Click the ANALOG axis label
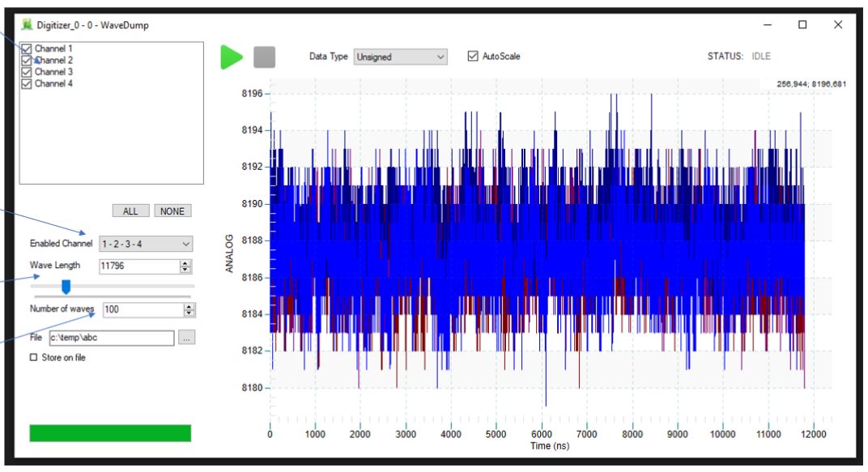Viewport: 868px width, 472px height. 229,253
